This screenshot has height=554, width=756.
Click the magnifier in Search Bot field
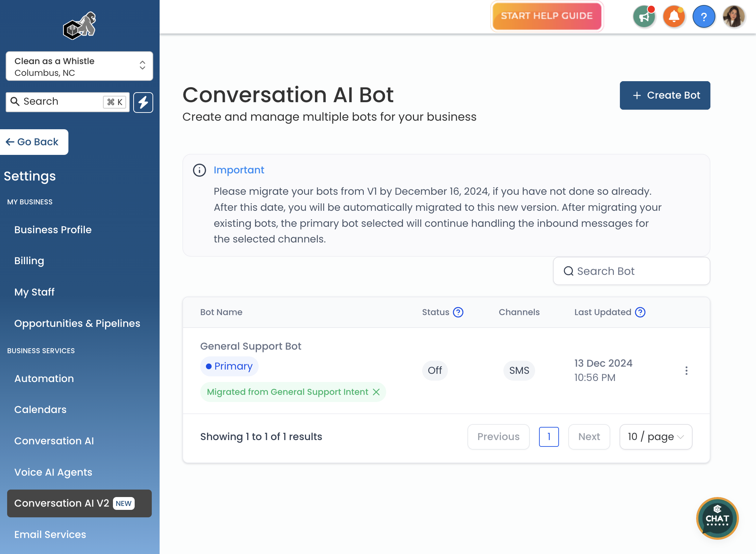pos(569,271)
